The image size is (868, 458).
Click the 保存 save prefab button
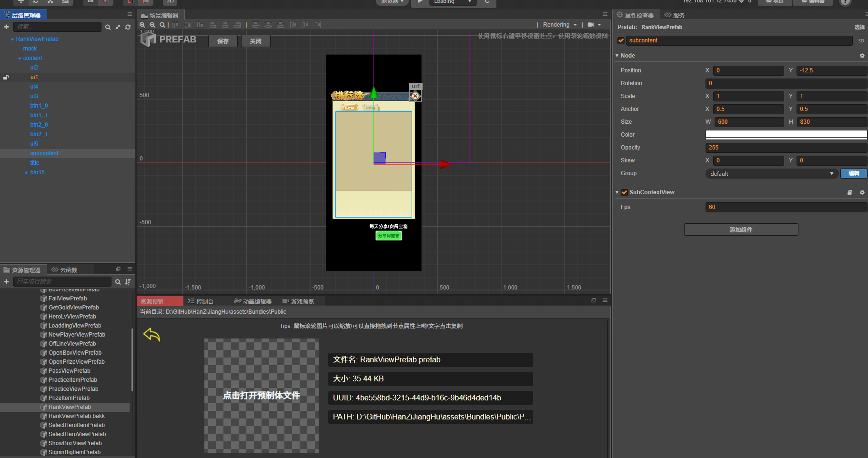point(223,41)
